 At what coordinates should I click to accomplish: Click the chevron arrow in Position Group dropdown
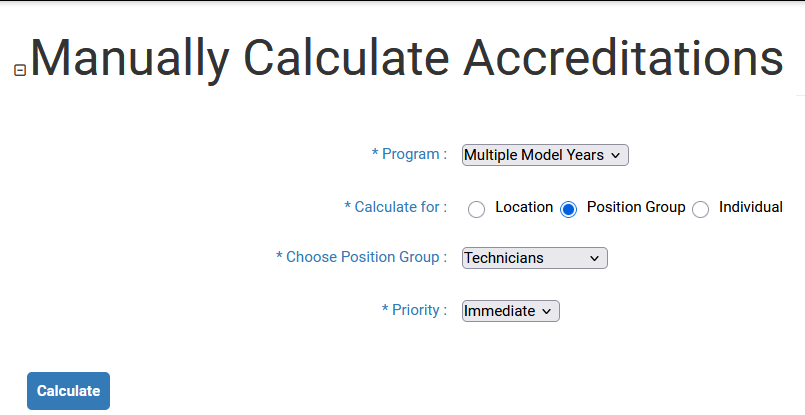click(594, 258)
